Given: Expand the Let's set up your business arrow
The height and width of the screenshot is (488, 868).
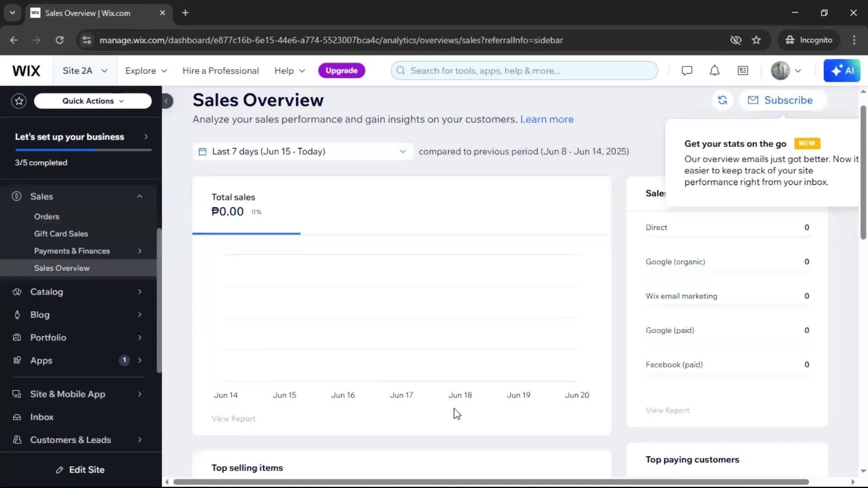Looking at the screenshot, I should (146, 137).
